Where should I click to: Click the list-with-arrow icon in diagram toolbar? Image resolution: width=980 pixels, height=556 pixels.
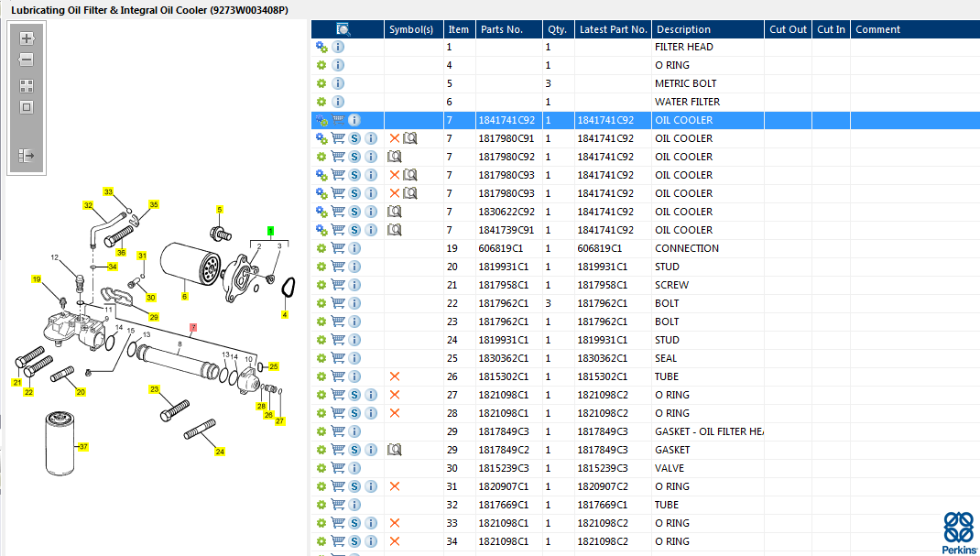point(27,156)
